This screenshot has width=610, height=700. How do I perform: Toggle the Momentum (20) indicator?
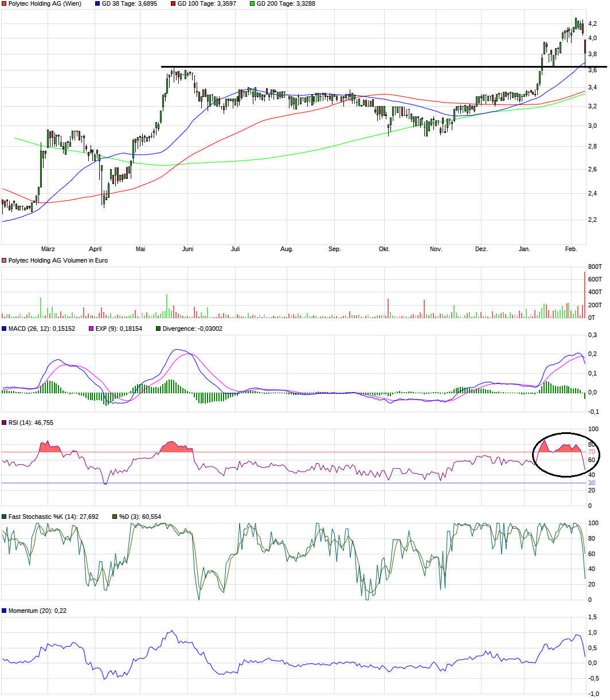point(5,610)
